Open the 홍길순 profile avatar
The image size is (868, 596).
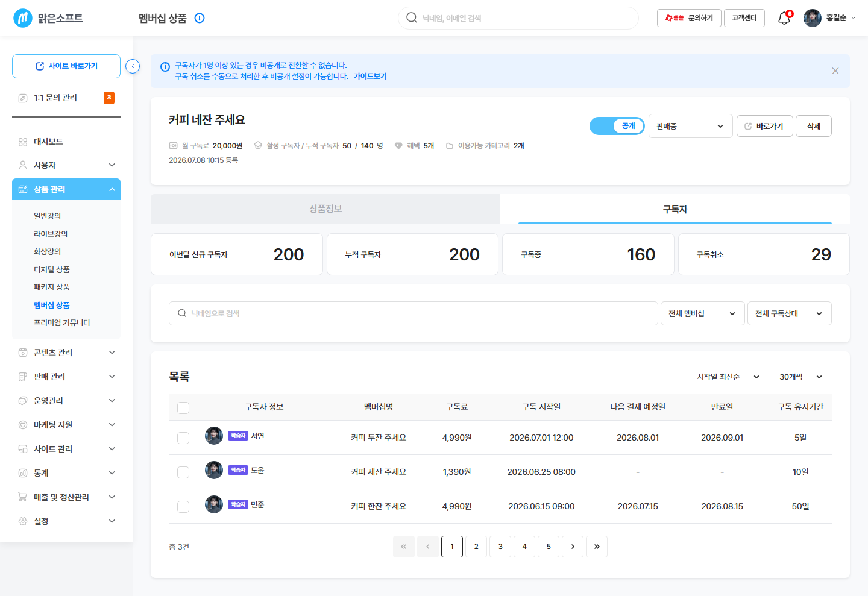point(813,18)
